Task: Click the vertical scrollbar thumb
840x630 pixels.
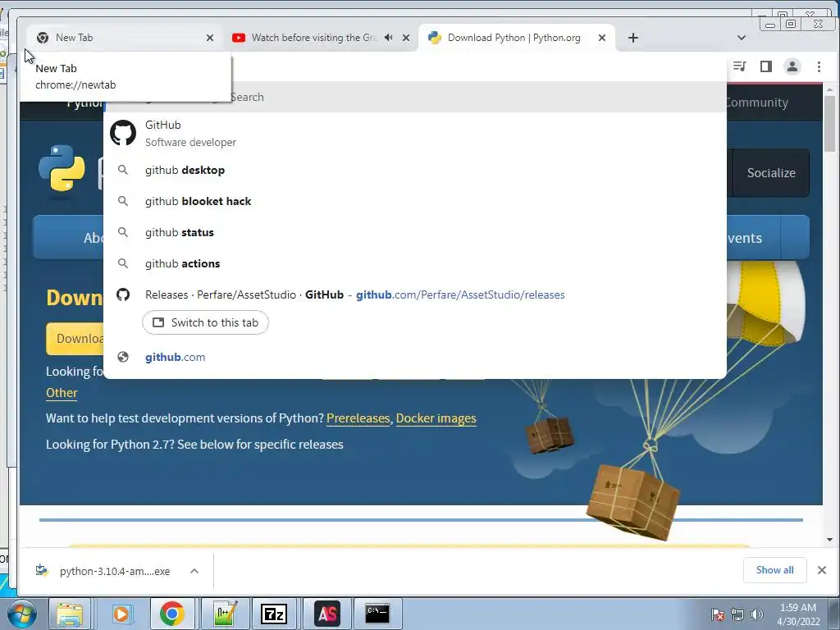Action: pyautogui.click(x=830, y=123)
